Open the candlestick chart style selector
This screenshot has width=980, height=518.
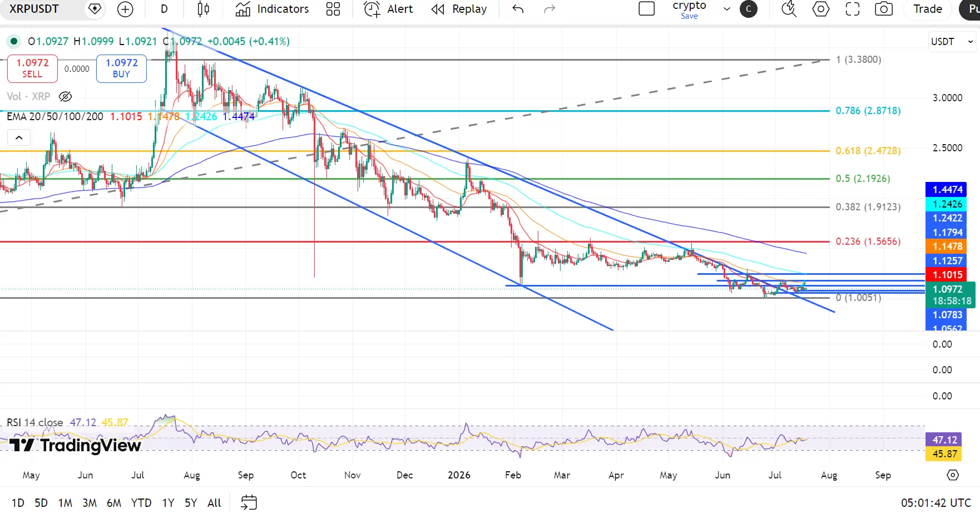pyautogui.click(x=204, y=9)
